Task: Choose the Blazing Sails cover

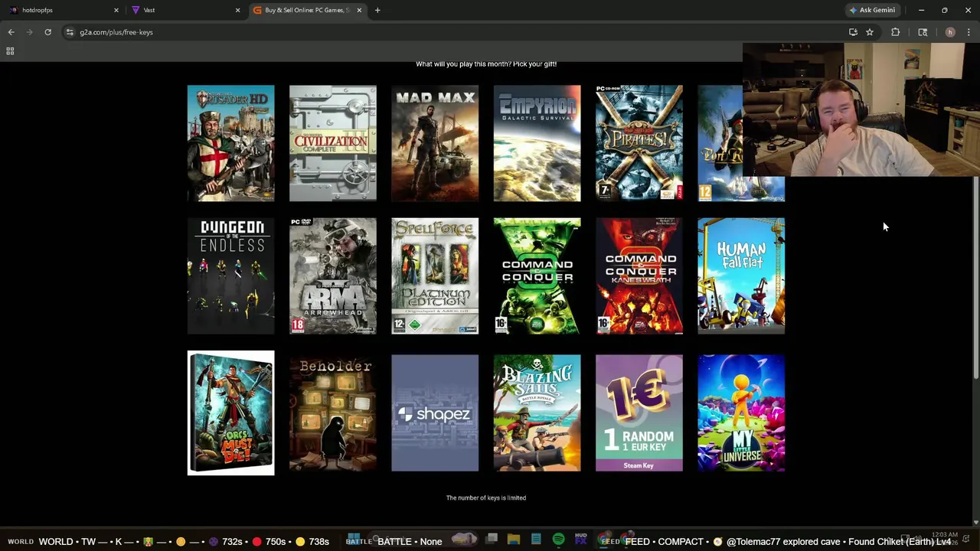Action: pos(537,412)
